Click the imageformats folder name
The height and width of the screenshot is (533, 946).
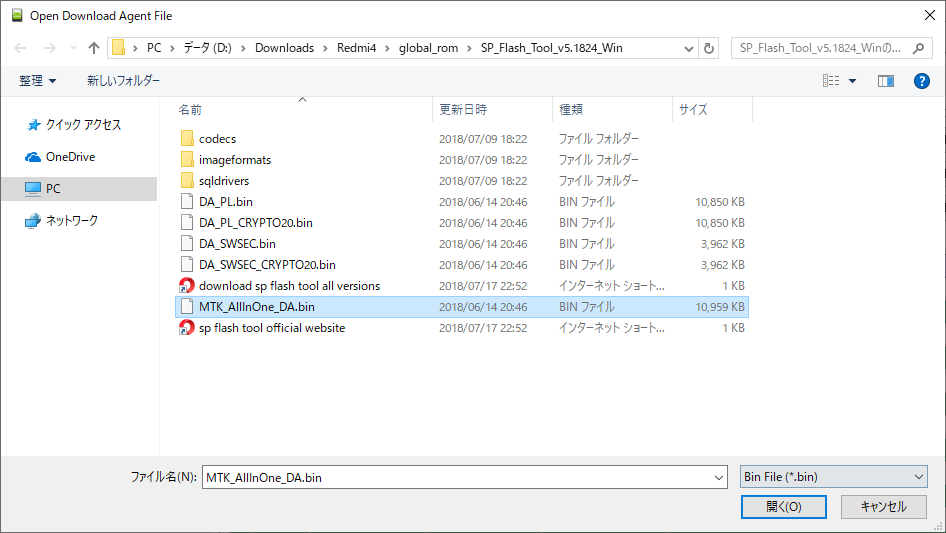235,160
